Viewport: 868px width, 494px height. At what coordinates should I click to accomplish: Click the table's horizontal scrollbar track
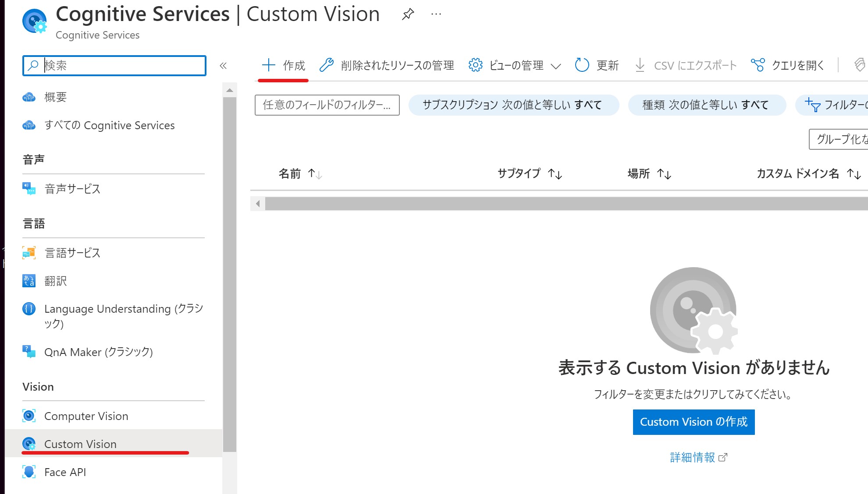pos(566,204)
